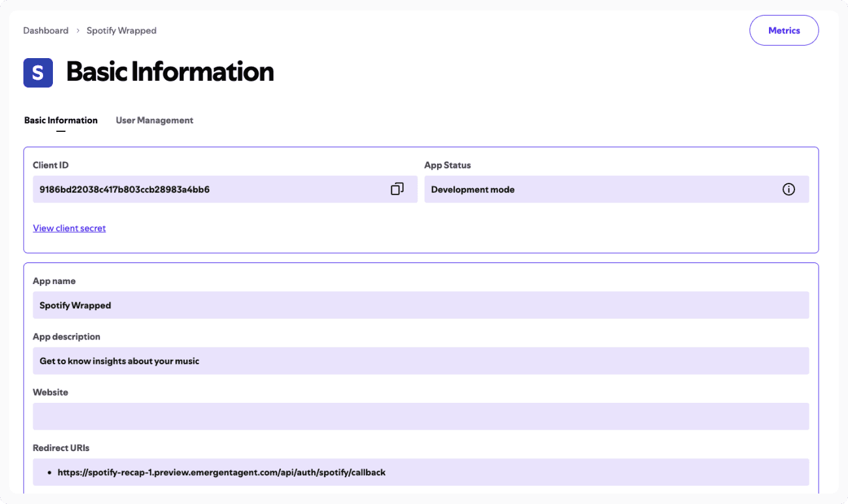848x504 pixels.
Task: Click the empty Website field
Action: point(421,416)
